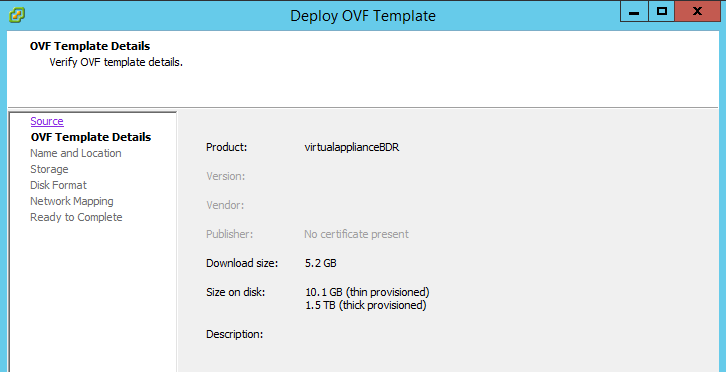The height and width of the screenshot is (372, 726).
Task: Select the OVF Template Details step
Action: point(91,137)
